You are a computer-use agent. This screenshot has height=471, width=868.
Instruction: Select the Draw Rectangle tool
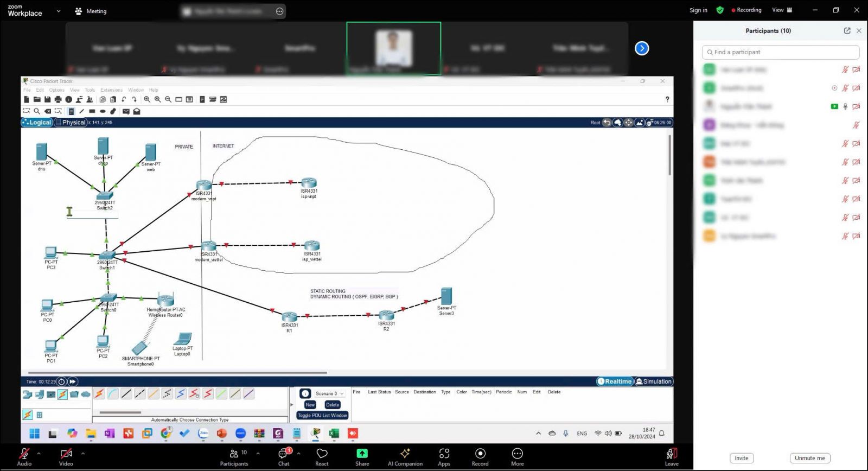point(92,111)
